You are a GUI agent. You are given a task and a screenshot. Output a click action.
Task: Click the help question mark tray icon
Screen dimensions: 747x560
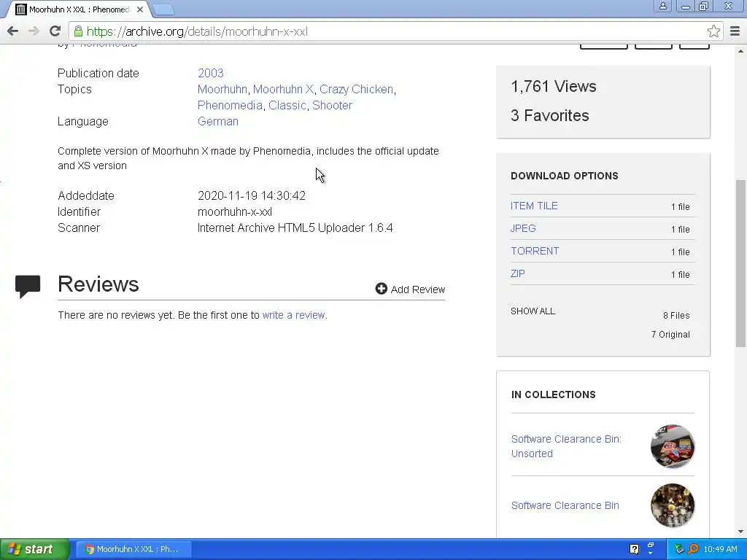tap(634, 549)
